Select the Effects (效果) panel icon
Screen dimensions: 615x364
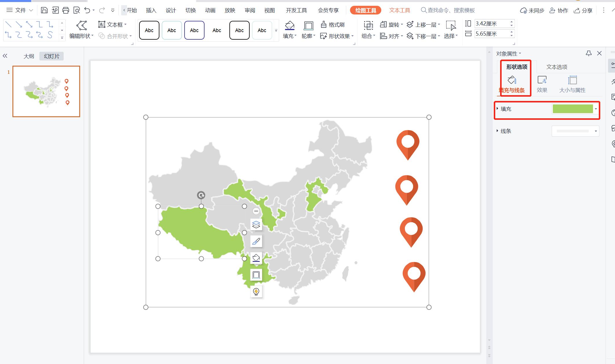point(542,84)
